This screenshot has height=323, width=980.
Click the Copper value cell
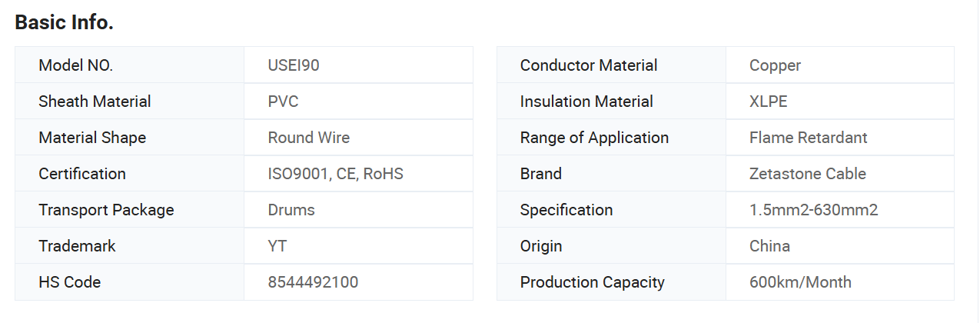point(840,65)
